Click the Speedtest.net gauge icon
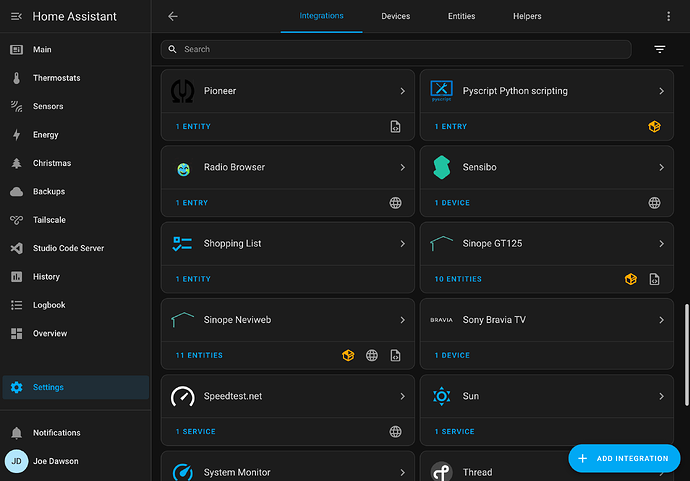The width and height of the screenshot is (690, 481). click(x=183, y=396)
